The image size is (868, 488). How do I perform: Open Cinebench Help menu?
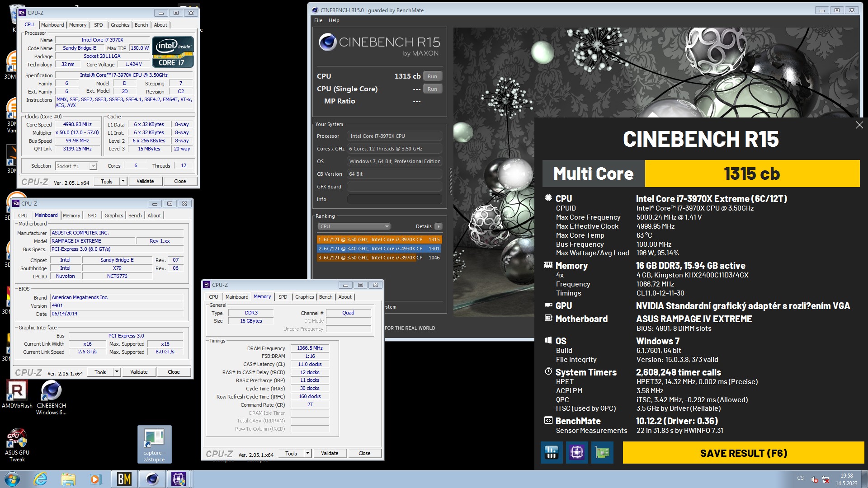334,20
